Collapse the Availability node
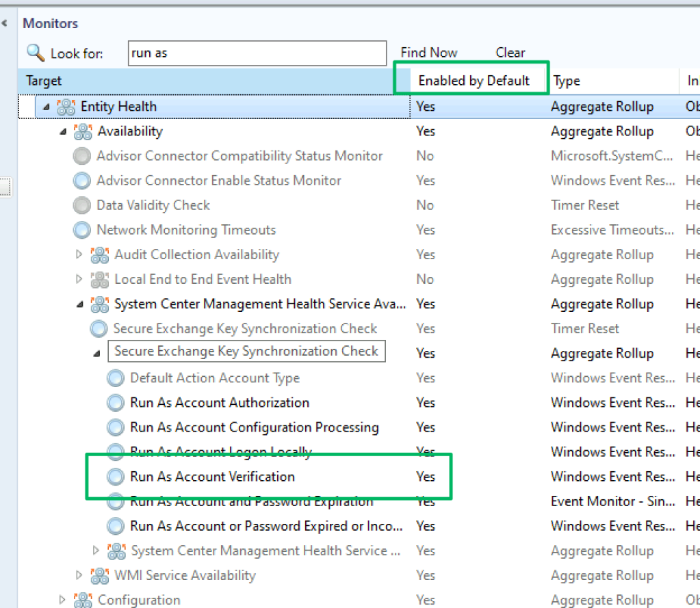Viewport: 700px width, 608px height. click(x=63, y=132)
